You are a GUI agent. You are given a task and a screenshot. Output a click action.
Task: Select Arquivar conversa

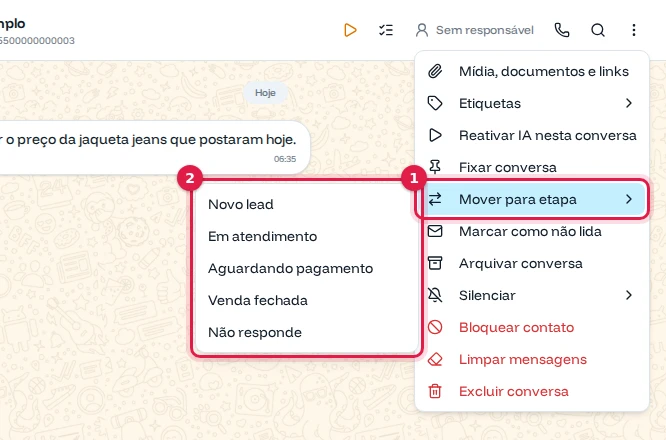click(532, 263)
